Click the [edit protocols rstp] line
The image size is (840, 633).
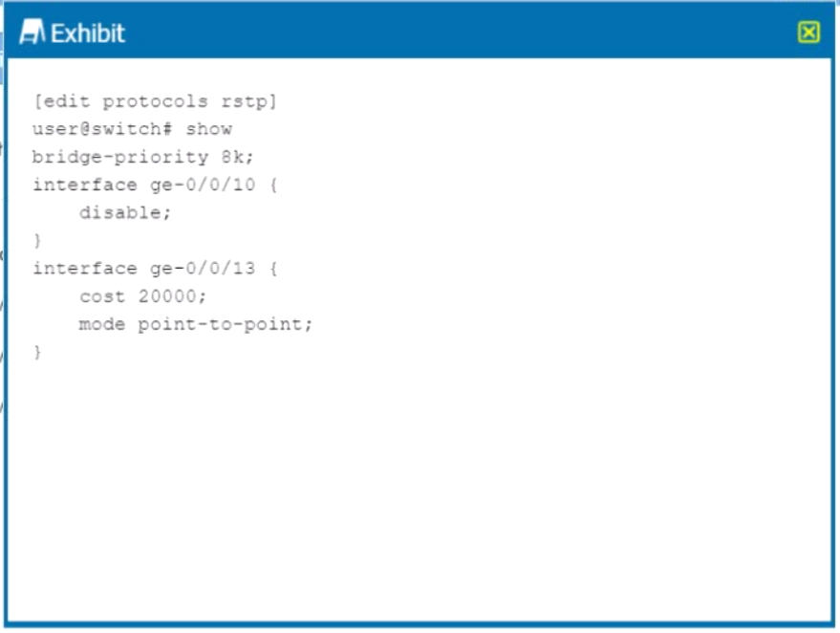156,101
